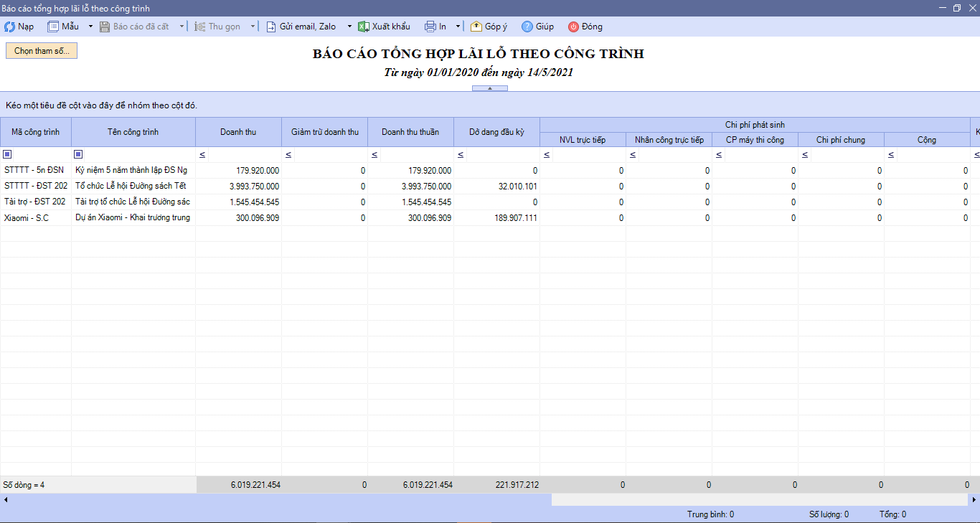Screen dimensions: 980x523
Task: Open the Giúp help icon
Action: pos(527,27)
